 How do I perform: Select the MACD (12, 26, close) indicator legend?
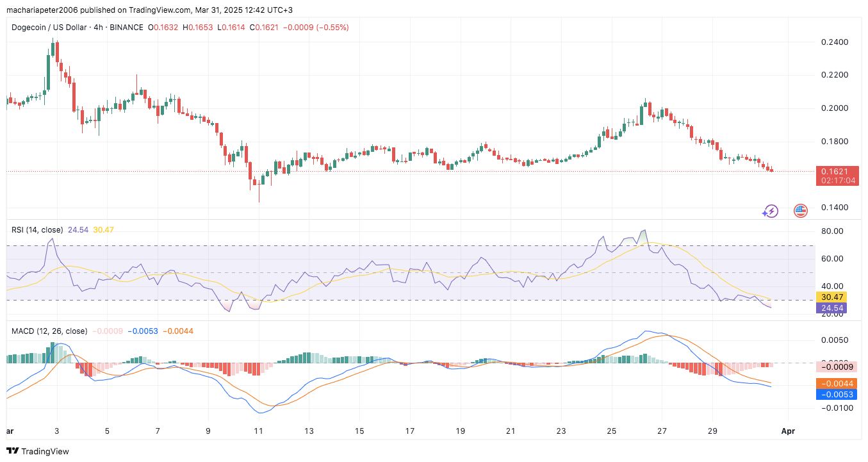[49, 331]
